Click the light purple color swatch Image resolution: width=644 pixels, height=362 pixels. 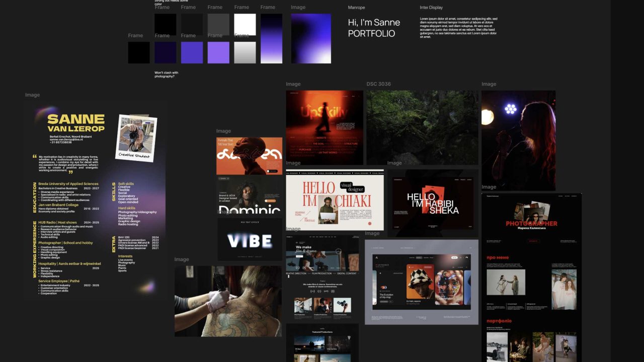pyautogui.click(x=218, y=52)
